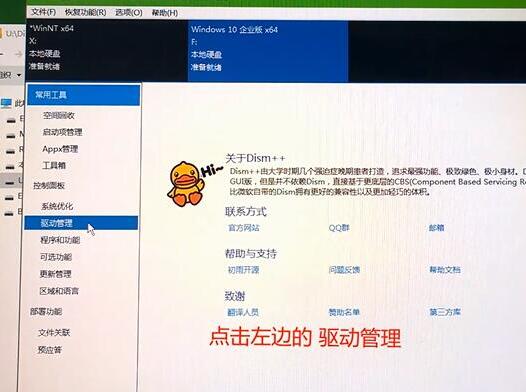Click the 控制面板 section header
The image size is (526, 392).
(x=49, y=185)
